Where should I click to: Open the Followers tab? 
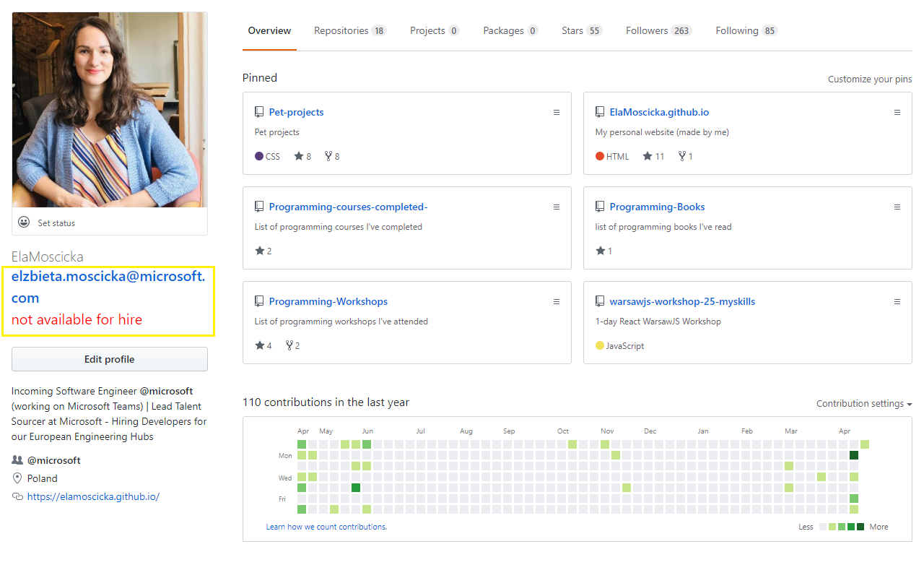coord(659,30)
